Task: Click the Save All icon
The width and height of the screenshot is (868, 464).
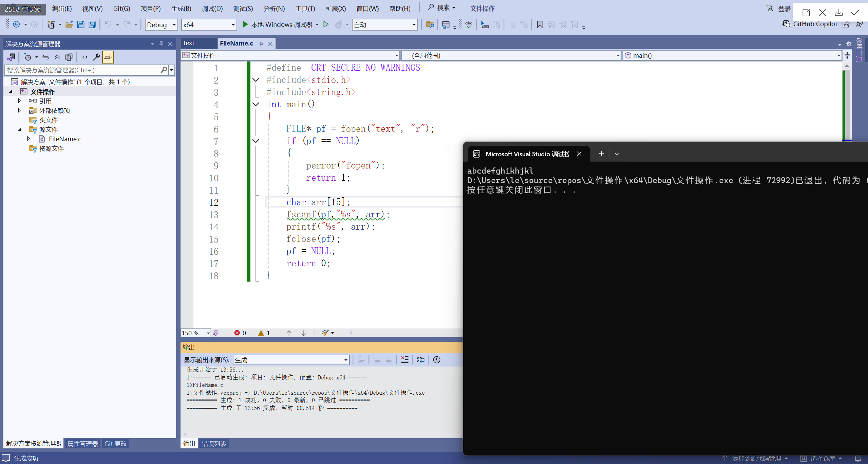Action: [x=92, y=24]
